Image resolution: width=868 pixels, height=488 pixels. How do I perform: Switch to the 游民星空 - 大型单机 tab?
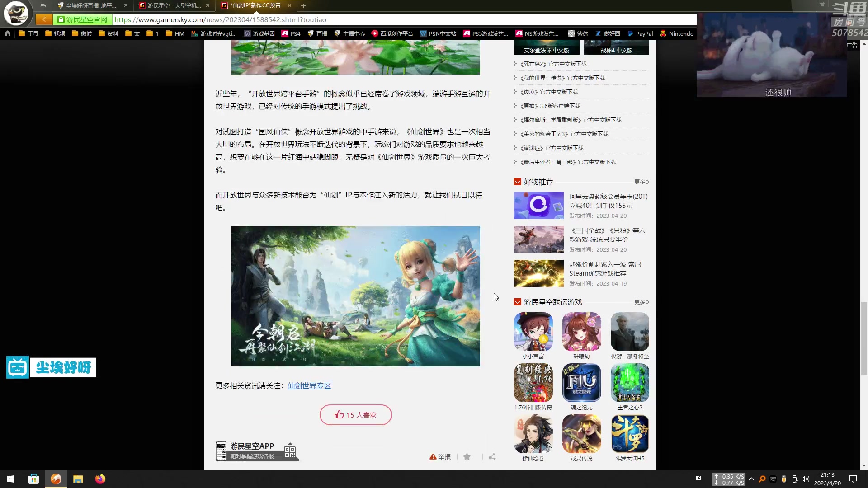pyautogui.click(x=174, y=5)
